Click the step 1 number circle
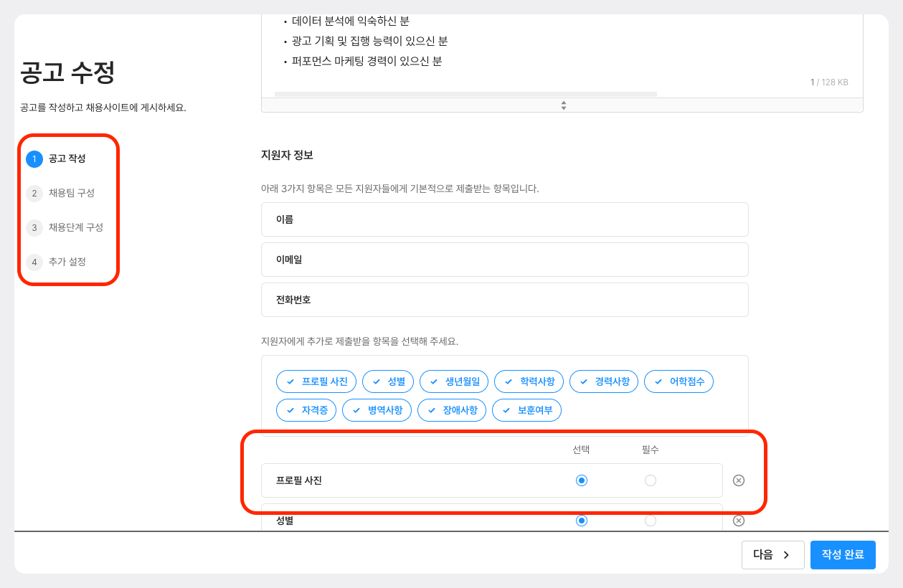Image resolution: width=903 pixels, height=588 pixels. pyautogui.click(x=34, y=159)
